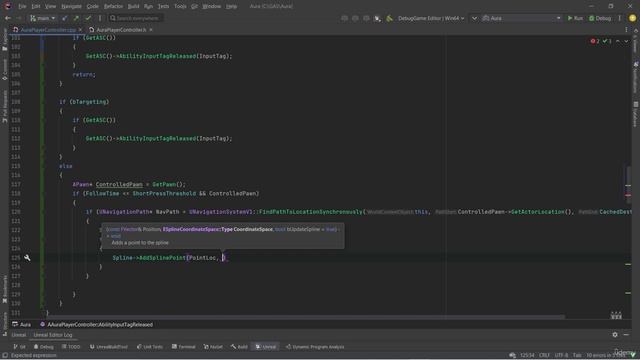The width and height of the screenshot is (640, 360).
Task: Click the UTF-8 encoding status
Action: pyautogui.click(x=561, y=355)
